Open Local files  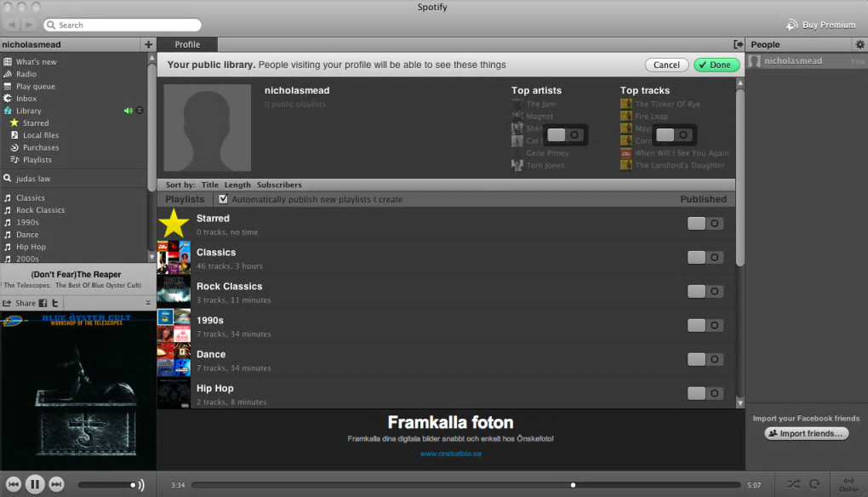coord(40,135)
